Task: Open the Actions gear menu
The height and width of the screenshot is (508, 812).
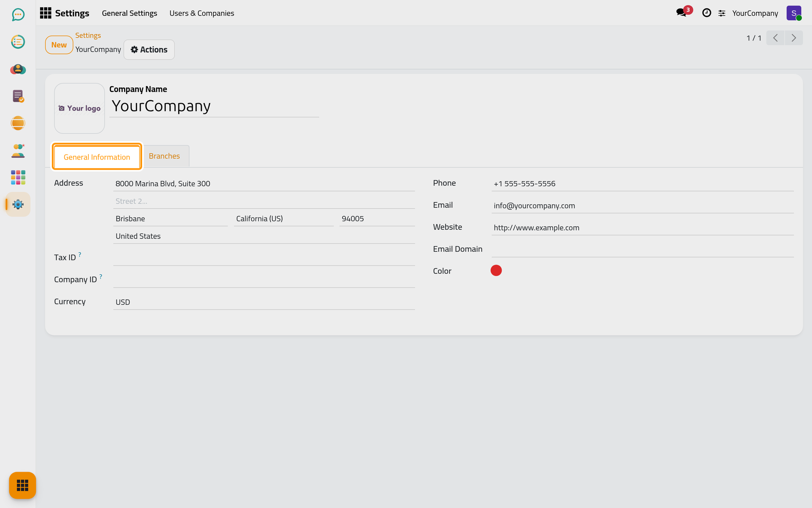Action: (149, 50)
